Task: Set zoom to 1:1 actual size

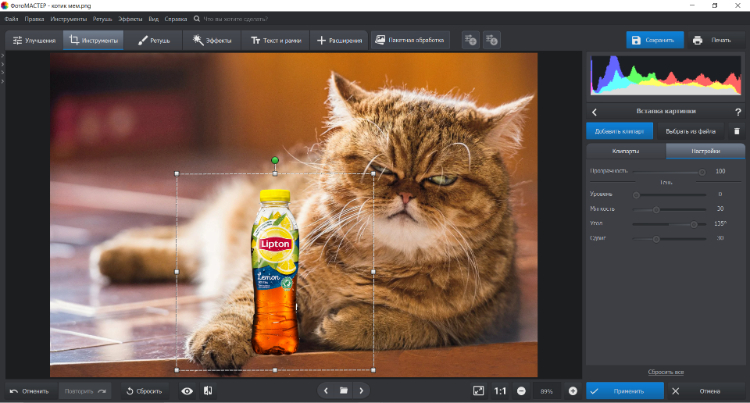Action: pos(500,390)
